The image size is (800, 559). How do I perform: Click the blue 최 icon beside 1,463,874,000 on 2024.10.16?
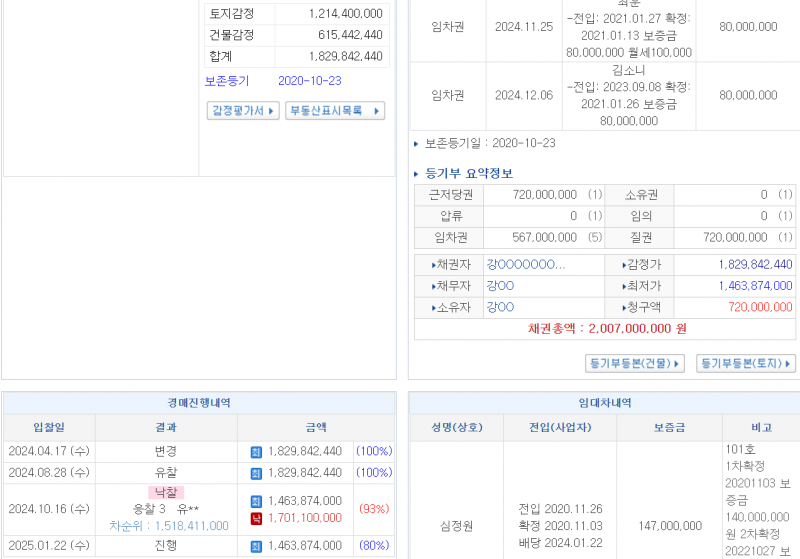point(256,501)
